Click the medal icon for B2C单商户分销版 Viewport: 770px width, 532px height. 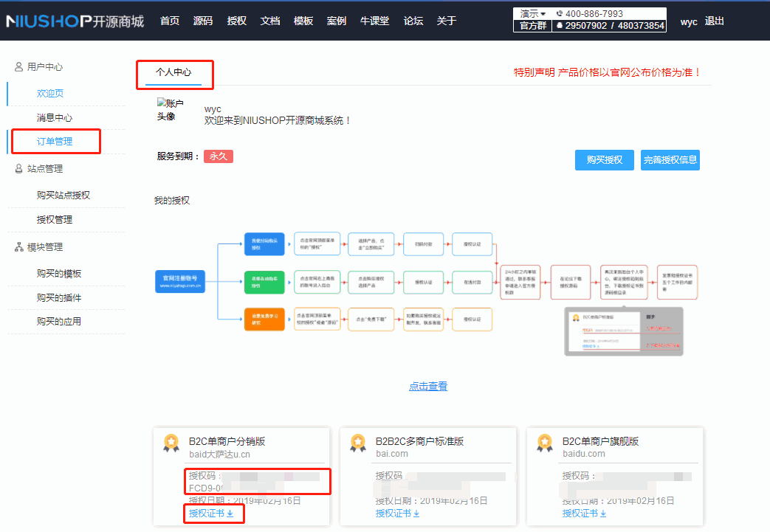pos(171,443)
